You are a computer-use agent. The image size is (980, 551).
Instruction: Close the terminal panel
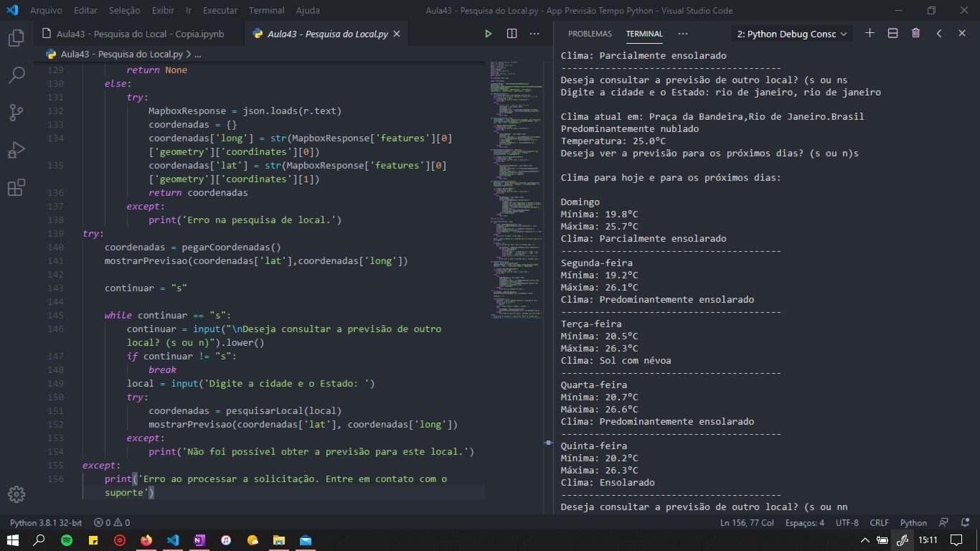(962, 33)
